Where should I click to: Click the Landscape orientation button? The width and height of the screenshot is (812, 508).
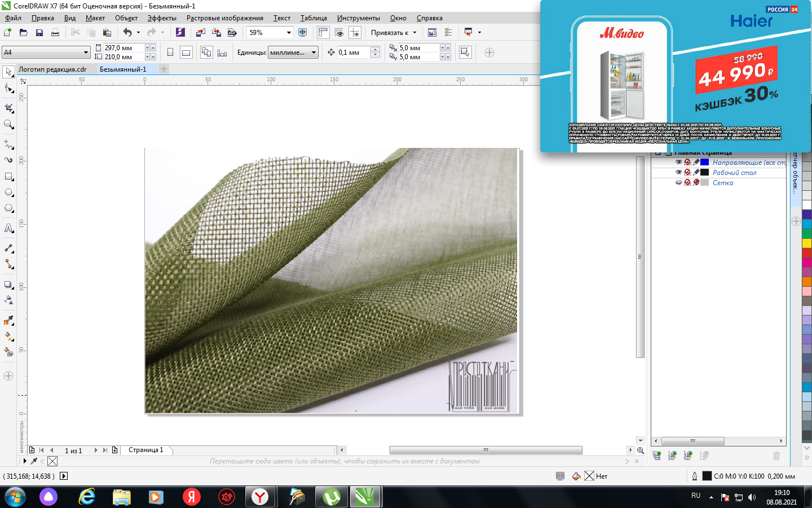186,52
